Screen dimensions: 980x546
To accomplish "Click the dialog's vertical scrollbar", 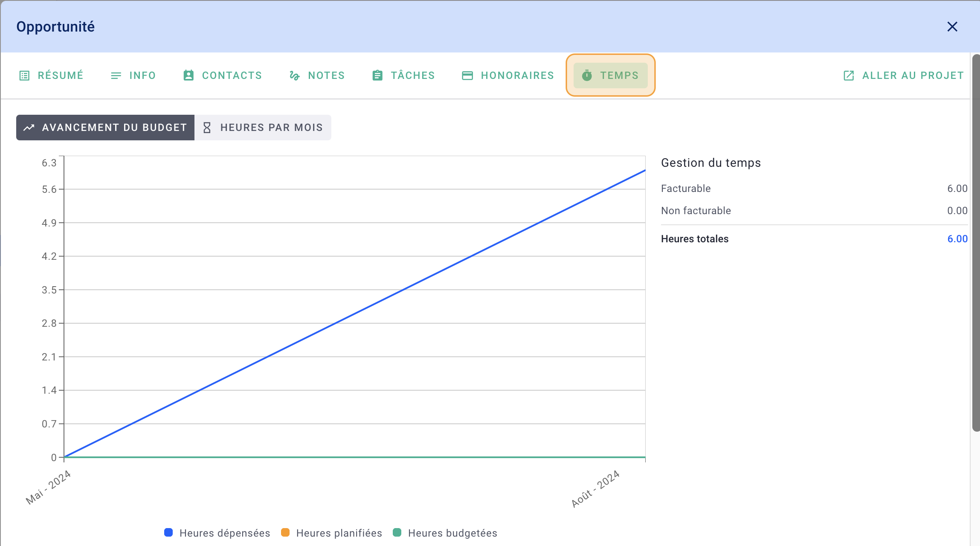I will coord(976,243).
